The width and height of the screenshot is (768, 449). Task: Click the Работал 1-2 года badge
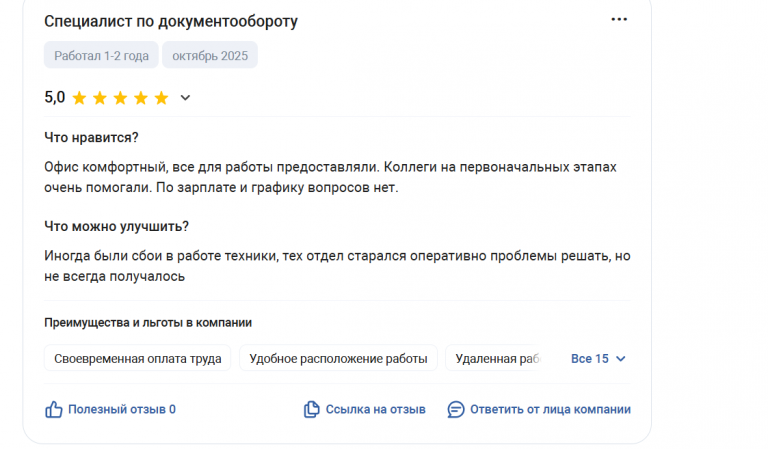pos(101,55)
